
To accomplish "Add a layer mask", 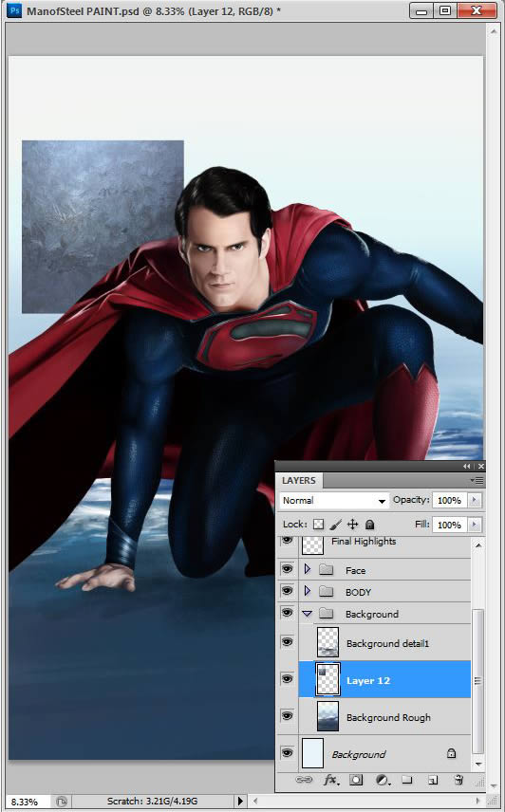I will [356, 780].
